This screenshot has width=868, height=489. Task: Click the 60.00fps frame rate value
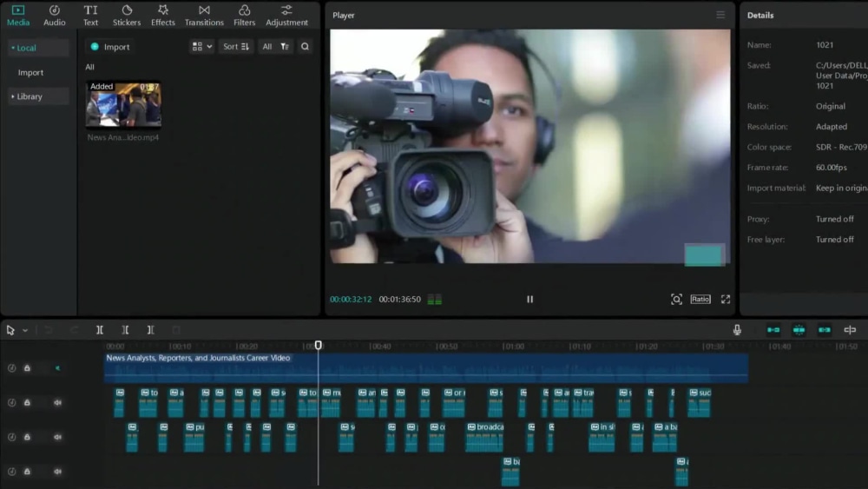831,168
